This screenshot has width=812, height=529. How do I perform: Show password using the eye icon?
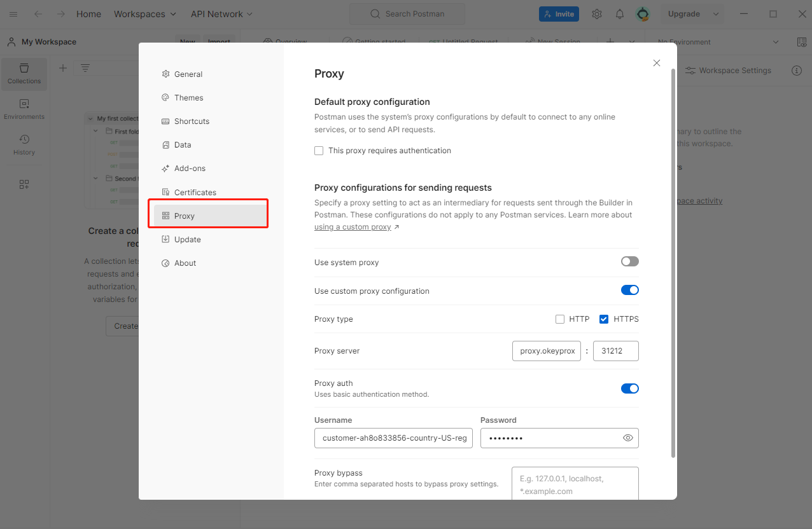click(628, 438)
